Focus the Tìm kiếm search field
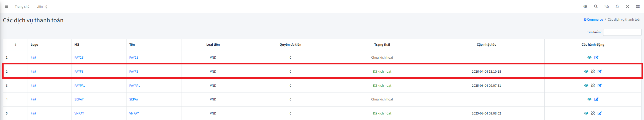 tap(622, 32)
